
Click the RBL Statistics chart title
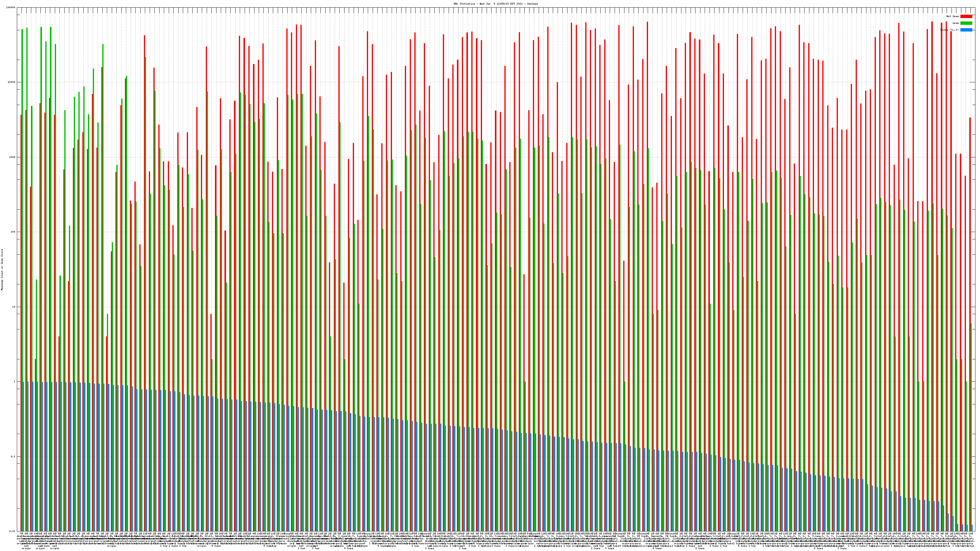495,3
